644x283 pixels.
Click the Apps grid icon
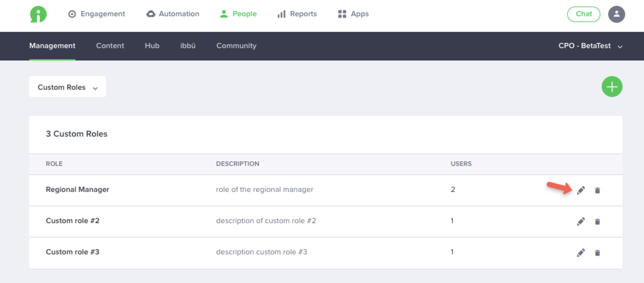coord(342,14)
